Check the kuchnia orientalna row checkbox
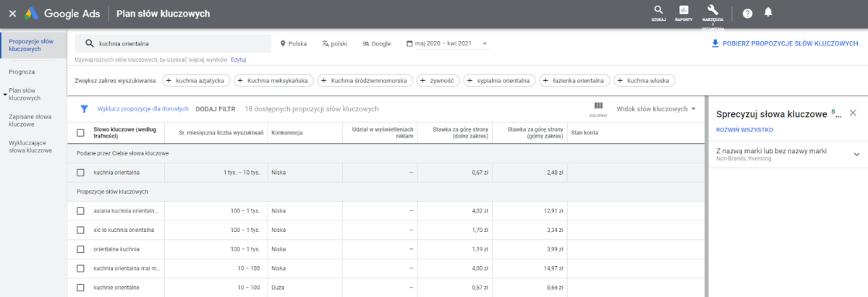The width and height of the screenshot is (868, 297). click(x=80, y=173)
